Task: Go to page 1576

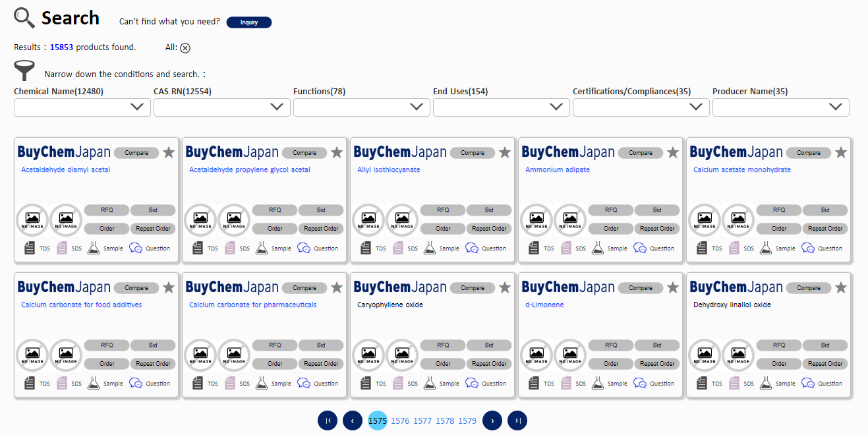Action: click(400, 420)
